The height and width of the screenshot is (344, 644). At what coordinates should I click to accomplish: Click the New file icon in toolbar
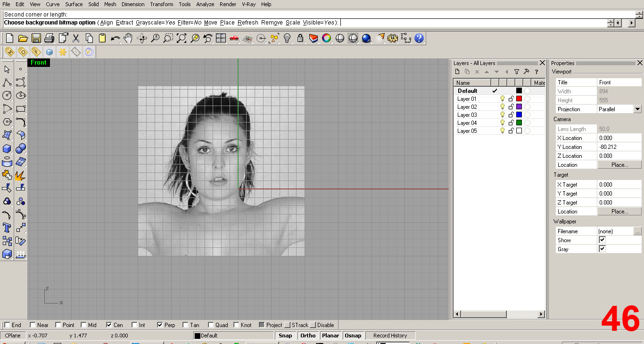(x=9, y=38)
